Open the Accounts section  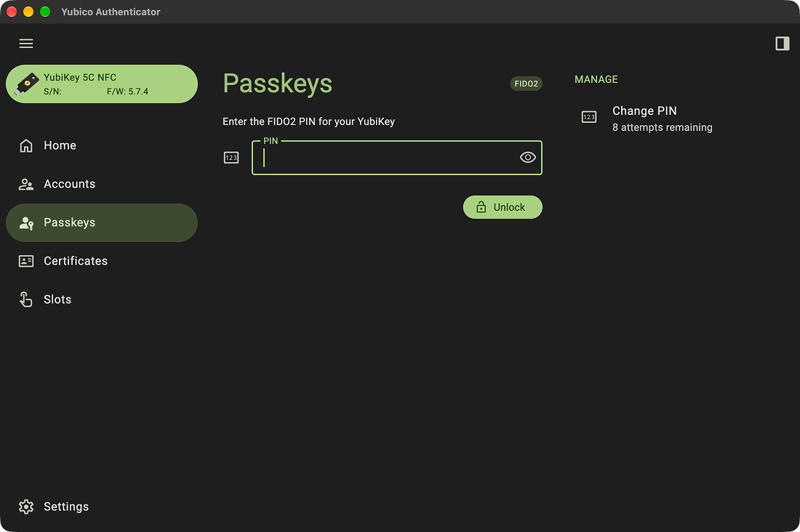coord(102,184)
